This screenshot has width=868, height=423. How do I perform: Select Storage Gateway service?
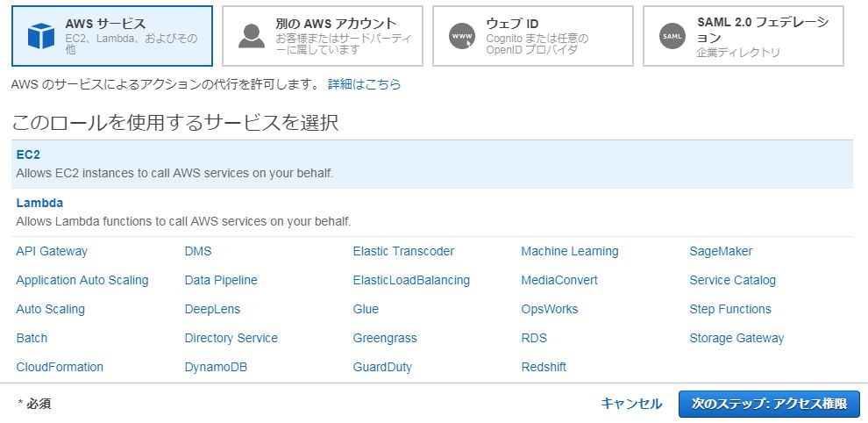click(736, 338)
